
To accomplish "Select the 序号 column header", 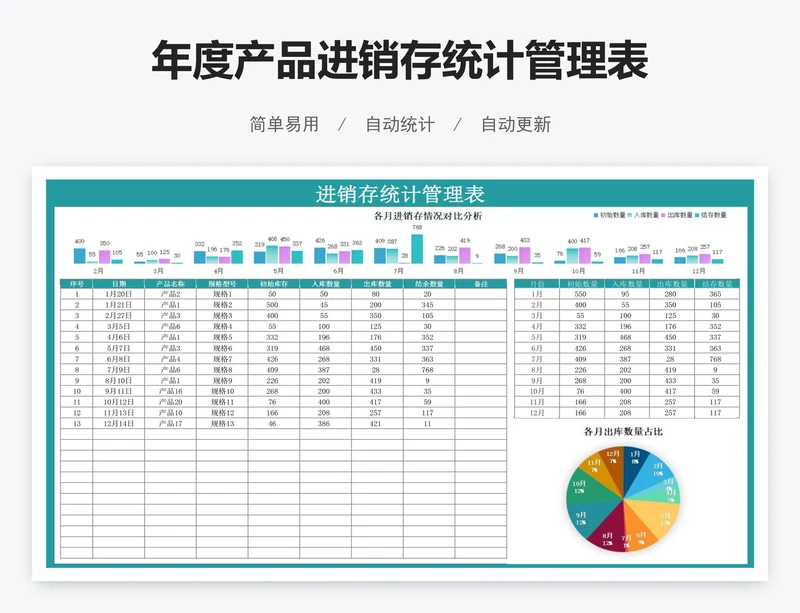I will tap(77, 284).
